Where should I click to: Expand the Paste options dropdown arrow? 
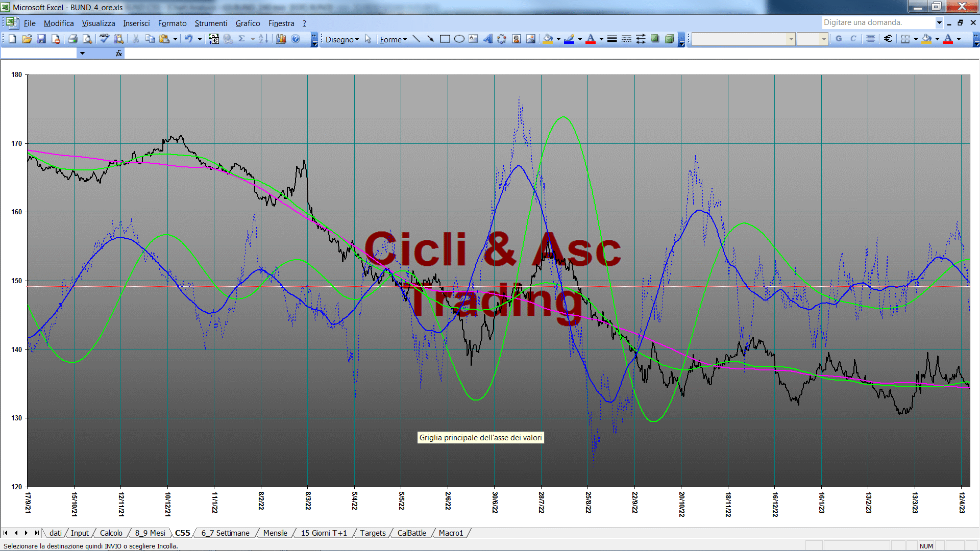tap(175, 39)
